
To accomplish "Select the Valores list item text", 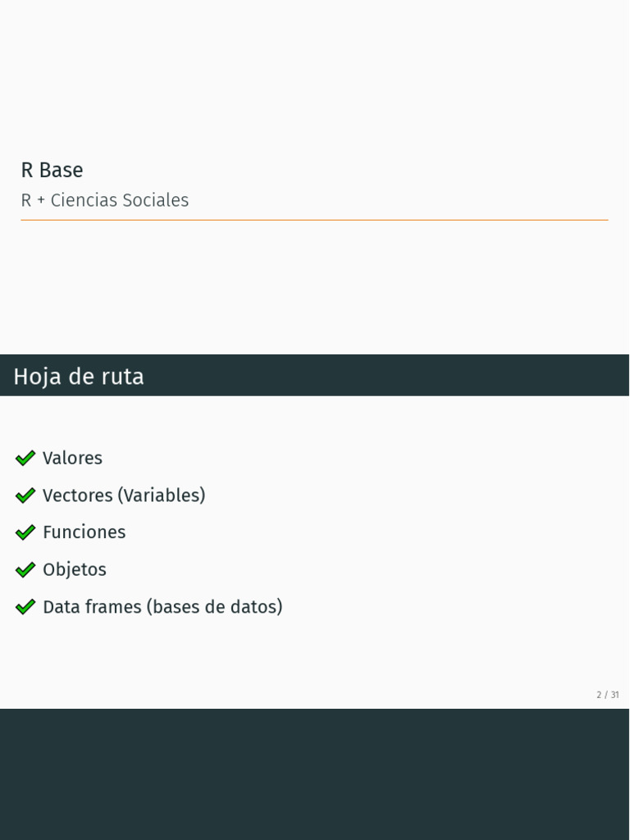I will pyautogui.click(x=72, y=458).
